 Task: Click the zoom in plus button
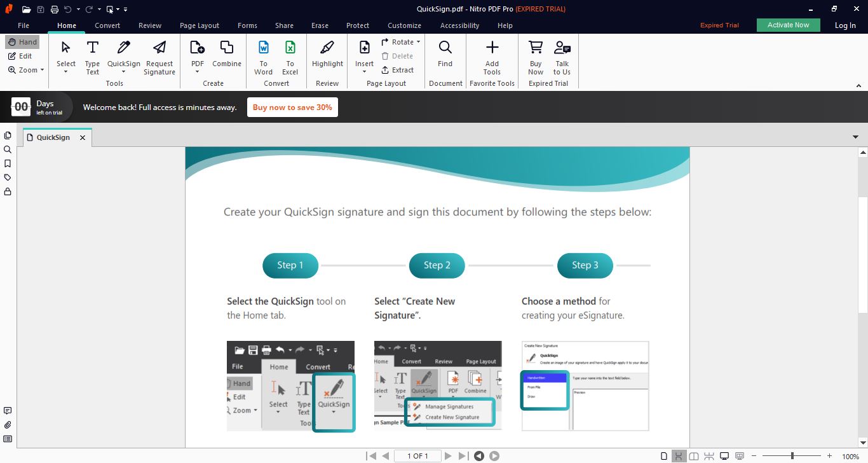(x=829, y=456)
